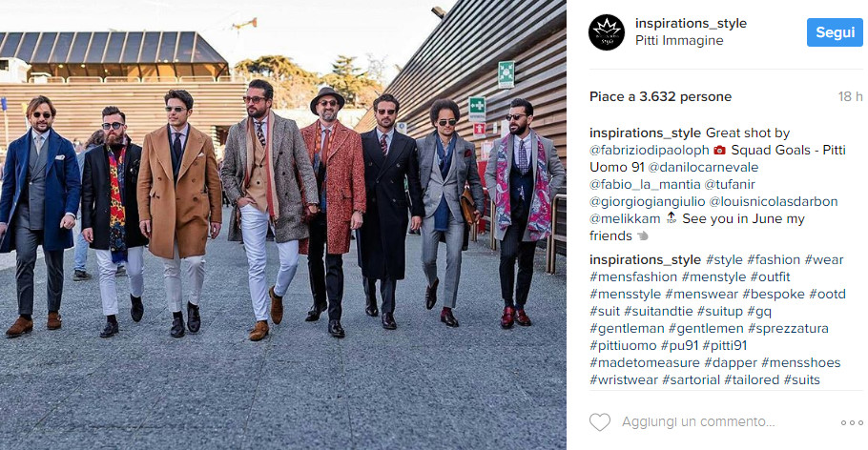The width and height of the screenshot is (868, 450).
Task: Click the Piace a 3.632 persone count
Action: 660,97
